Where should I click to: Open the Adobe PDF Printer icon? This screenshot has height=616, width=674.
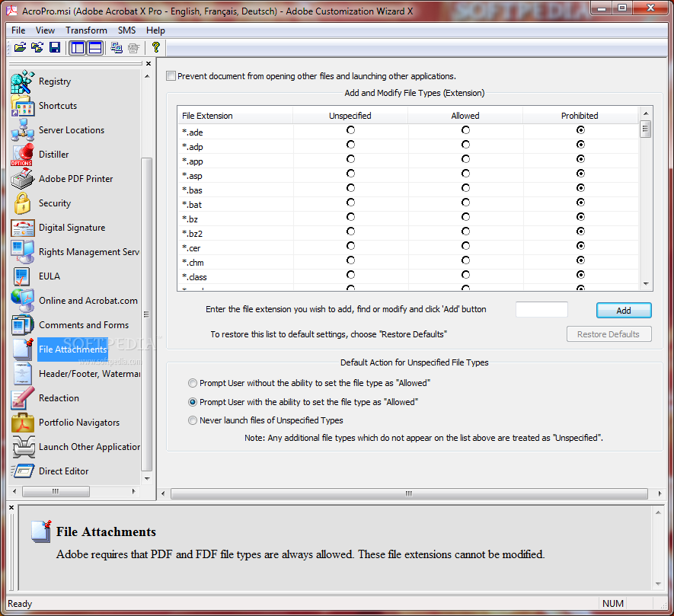click(22, 179)
